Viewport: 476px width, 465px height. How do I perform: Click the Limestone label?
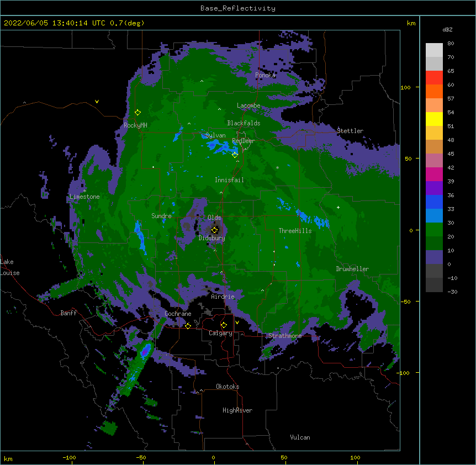pos(84,197)
